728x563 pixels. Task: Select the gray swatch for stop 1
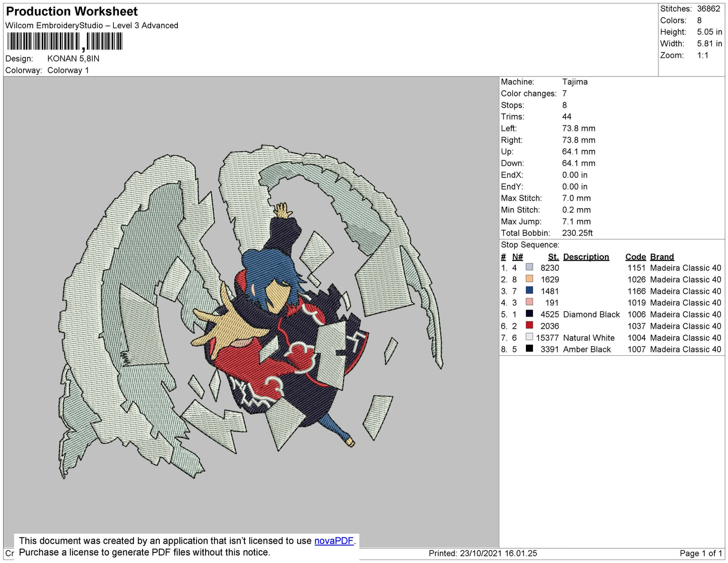(x=529, y=267)
